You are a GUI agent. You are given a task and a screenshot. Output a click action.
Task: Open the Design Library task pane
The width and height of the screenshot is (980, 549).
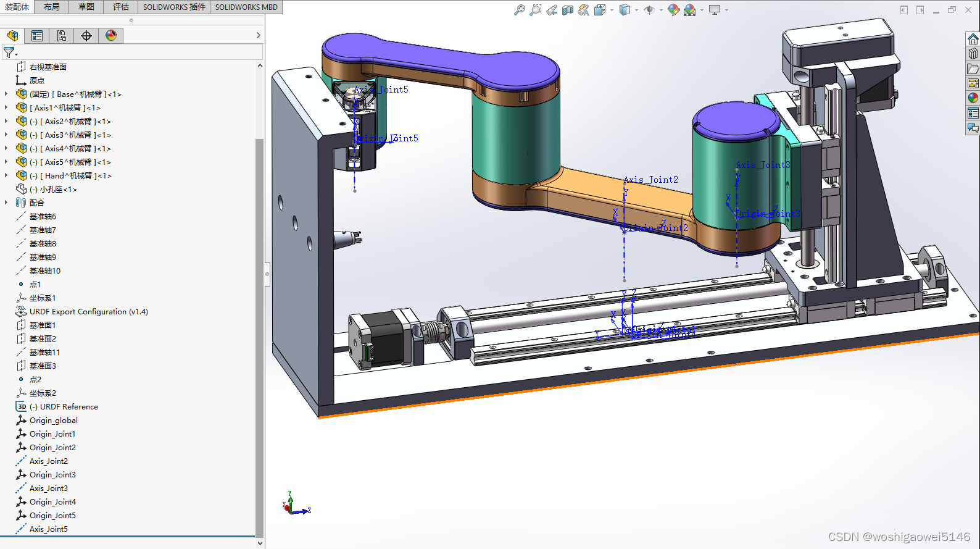(x=973, y=54)
